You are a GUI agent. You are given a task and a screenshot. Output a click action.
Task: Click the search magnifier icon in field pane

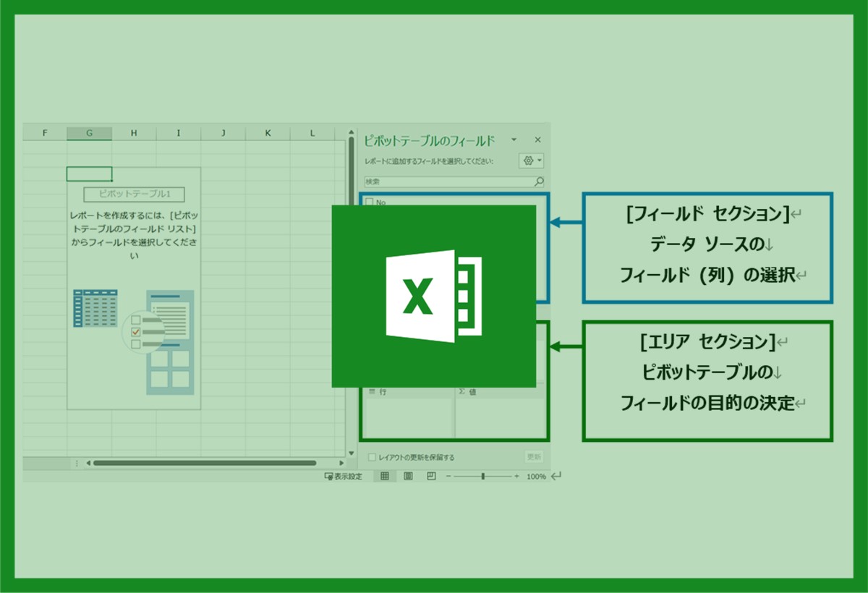pos(539,182)
